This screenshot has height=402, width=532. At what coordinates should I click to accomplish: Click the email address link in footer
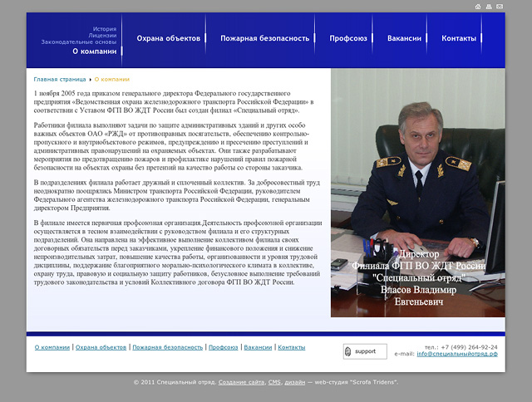tap(457, 354)
